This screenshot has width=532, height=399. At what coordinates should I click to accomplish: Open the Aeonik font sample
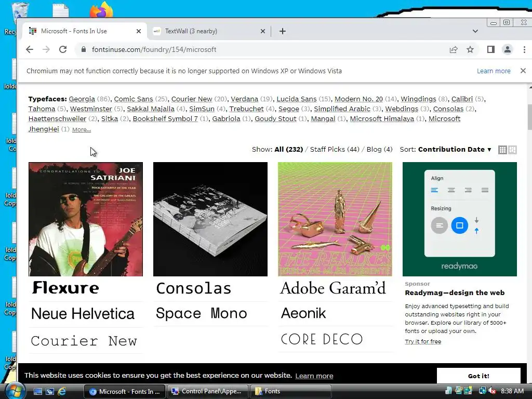(x=303, y=313)
